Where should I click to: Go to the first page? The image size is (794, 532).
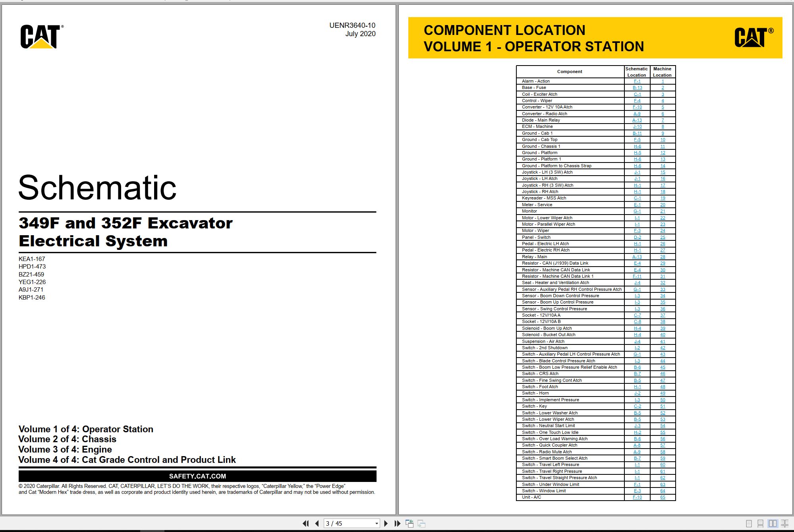pyautogui.click(x=305, y=524)
